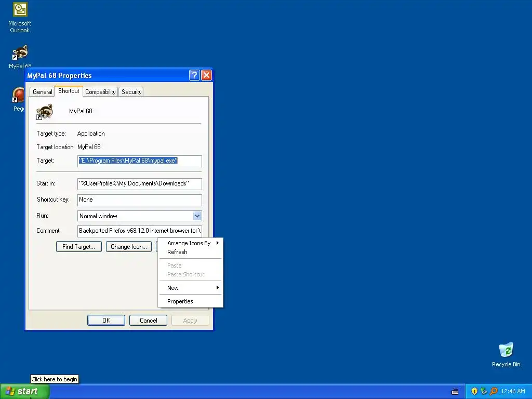The width and height of the screenshot is (532, 399).
Task: Open the Start menu
Action: tap(24, 391)
